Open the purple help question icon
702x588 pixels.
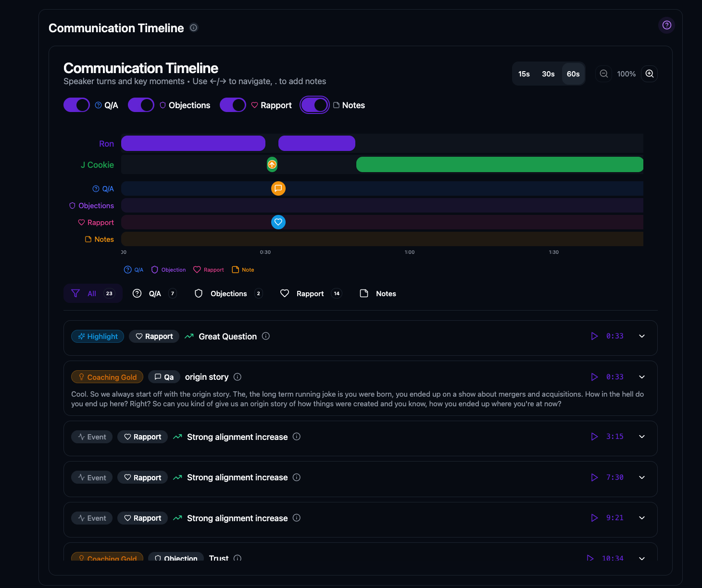[x=666, y=25]
